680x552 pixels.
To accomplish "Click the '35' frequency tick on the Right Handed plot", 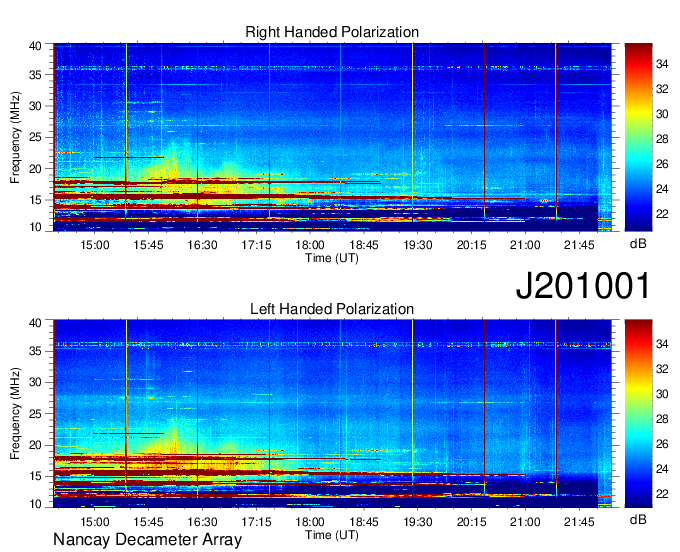I will pos(35,75).
